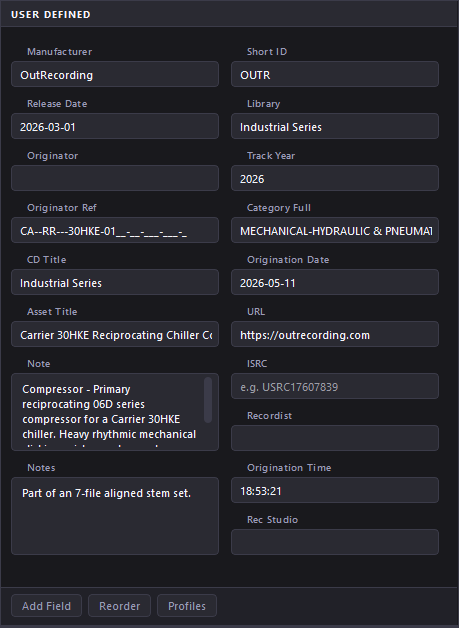
Task: Select the Library field Industrial Series
Action: click(335, 126)
